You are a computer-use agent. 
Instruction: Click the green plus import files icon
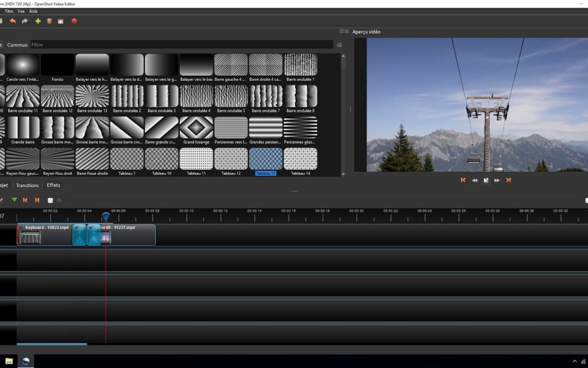pyautogui.click(x=38, y=21)
